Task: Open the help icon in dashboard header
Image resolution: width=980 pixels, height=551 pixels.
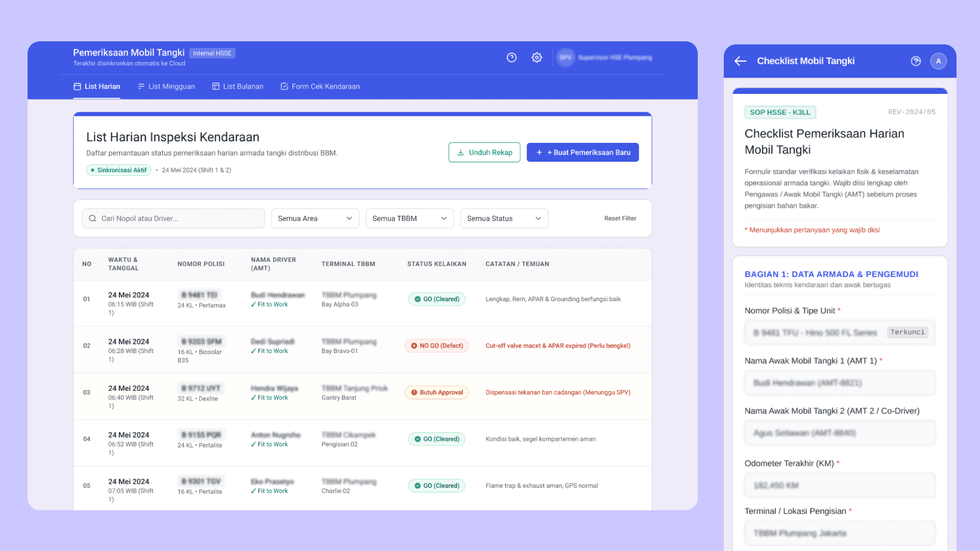Action: [511, 58]
